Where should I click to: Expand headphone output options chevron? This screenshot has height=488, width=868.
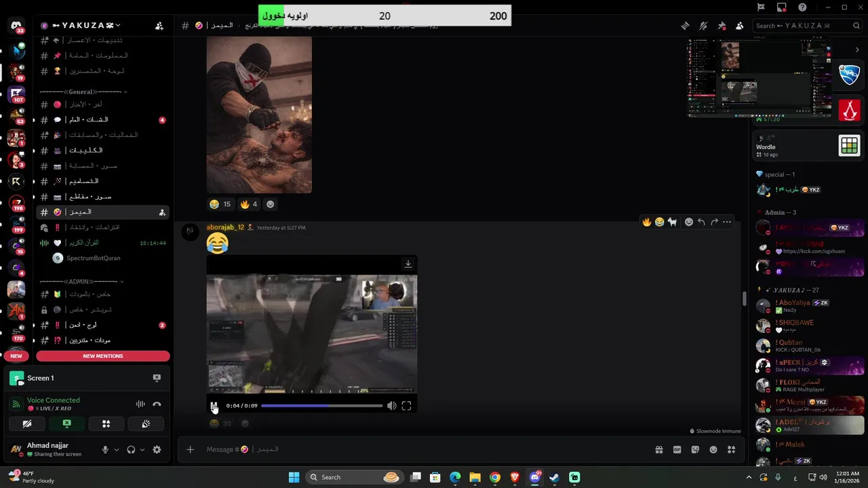142,449
